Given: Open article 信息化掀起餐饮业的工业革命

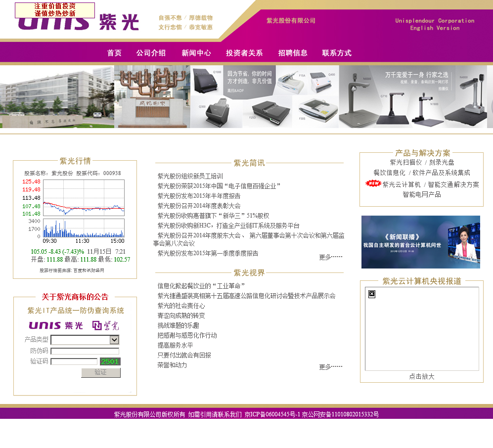Looking at the screenshot, I should pyautogui.click(x=201, y=286).
